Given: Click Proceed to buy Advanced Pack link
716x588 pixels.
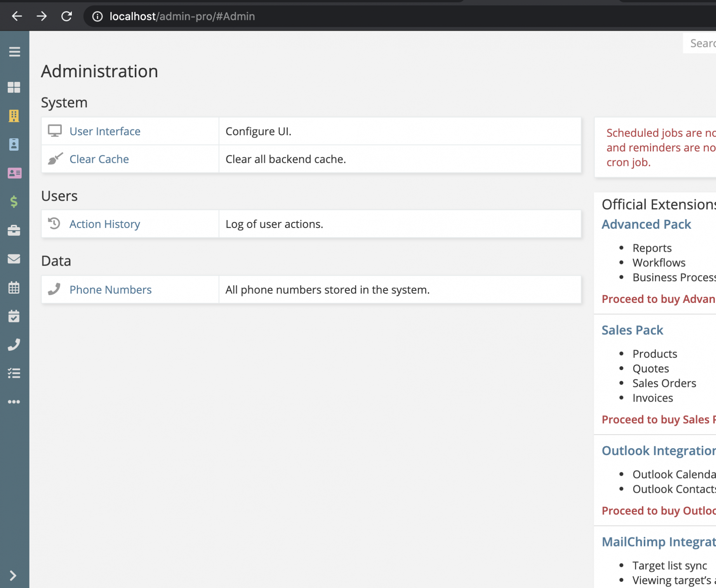Looking at the screenshot, I should (659, 299).
